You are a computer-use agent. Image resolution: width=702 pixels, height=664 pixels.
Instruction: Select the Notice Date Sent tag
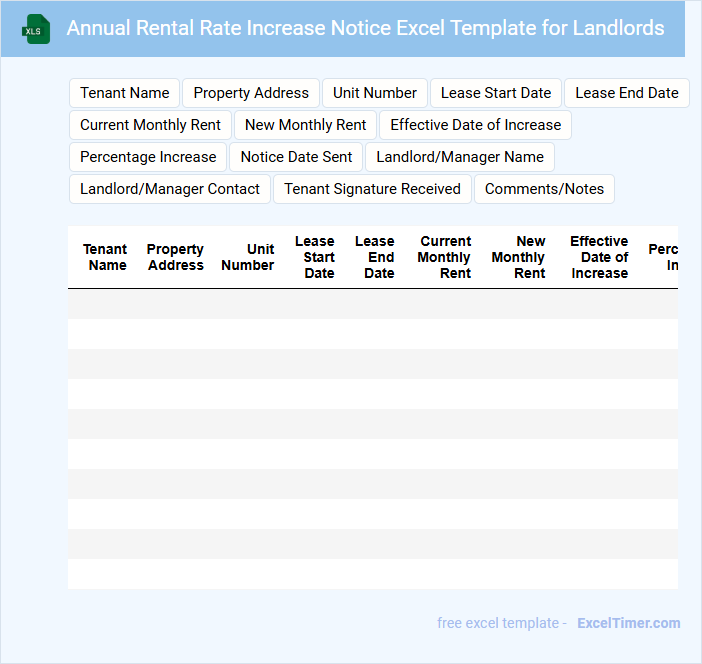click(297, 157)
